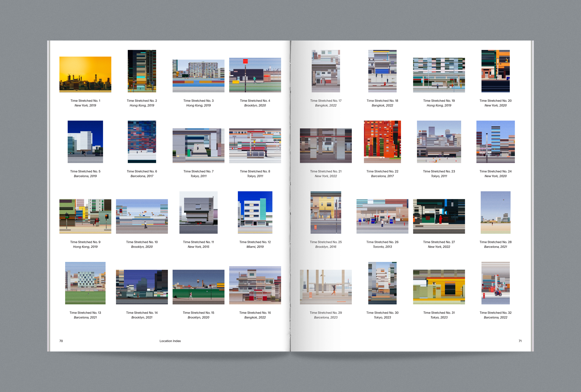This screenshot has width=581, height=392.
Task: Click the 'Time Stretched No. 17' caption text
Action: [x=326, y=101]
